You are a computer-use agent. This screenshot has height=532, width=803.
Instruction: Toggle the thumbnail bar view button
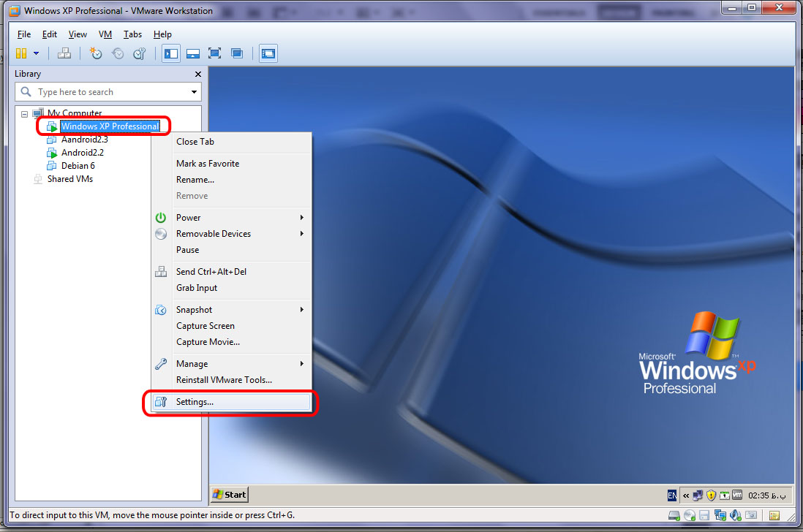click(x=193, y=53)
